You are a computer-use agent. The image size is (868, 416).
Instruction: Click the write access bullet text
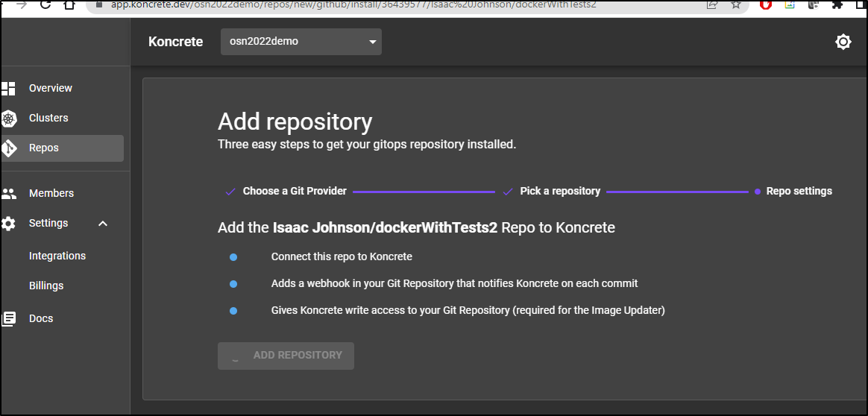tap(468, 310)
